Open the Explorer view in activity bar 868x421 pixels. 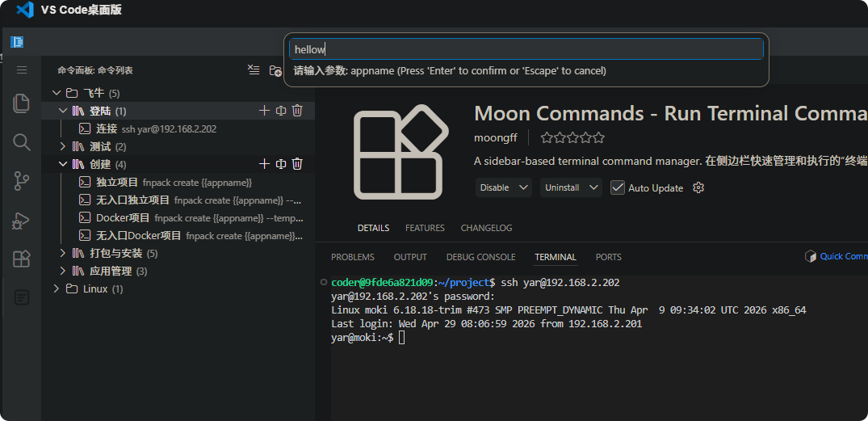[21, 103]
